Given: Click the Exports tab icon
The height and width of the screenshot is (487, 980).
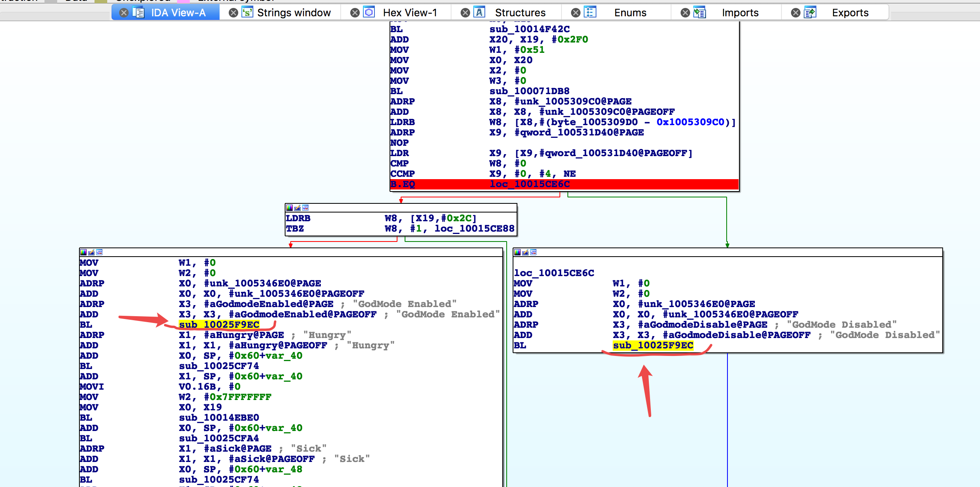Looking at the screenshot, I should coord(810,13).
